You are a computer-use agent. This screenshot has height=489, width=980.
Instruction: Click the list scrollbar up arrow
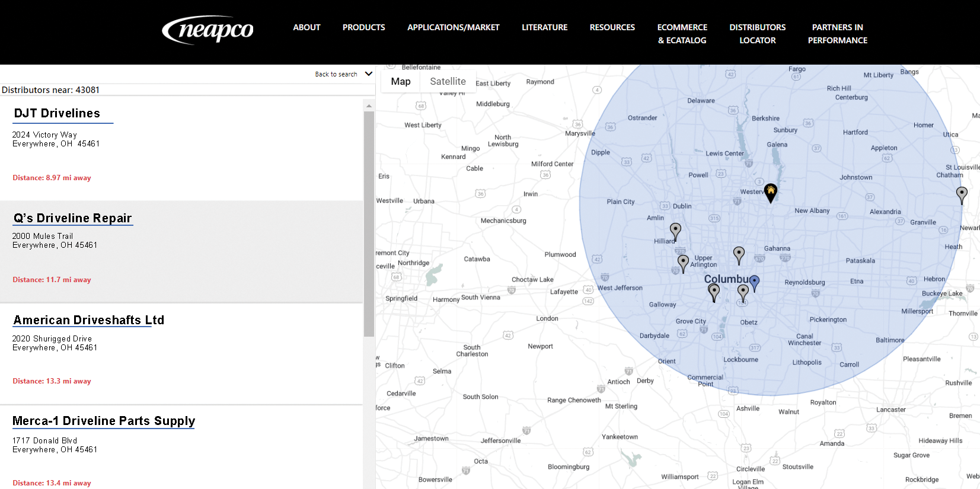point(369,106)
